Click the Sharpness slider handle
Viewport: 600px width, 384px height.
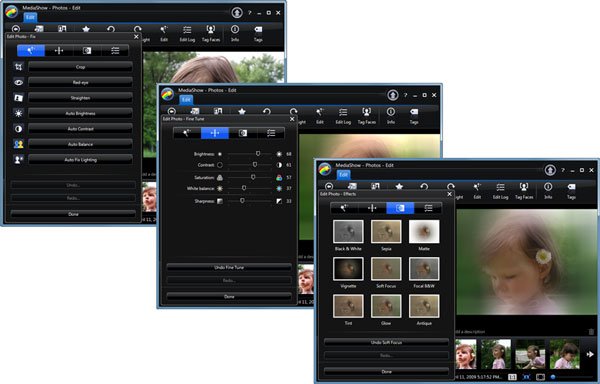coord(242,201)
